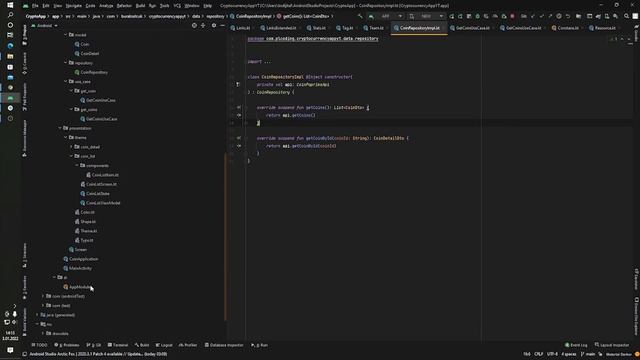
Task: Expand the collapsed import block in editor
Action: pyautogui.click(x=267, y=62)
